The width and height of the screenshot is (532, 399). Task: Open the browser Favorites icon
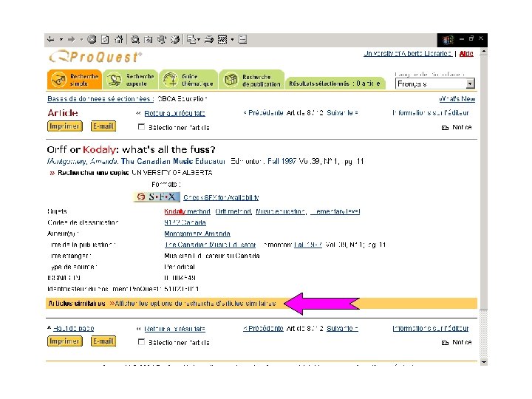[149, 40]
